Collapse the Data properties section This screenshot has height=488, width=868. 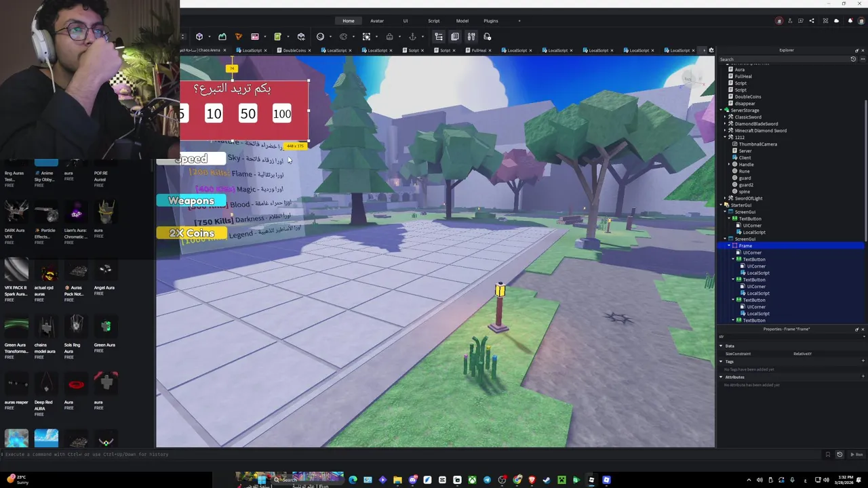click(x=721, y=346)
